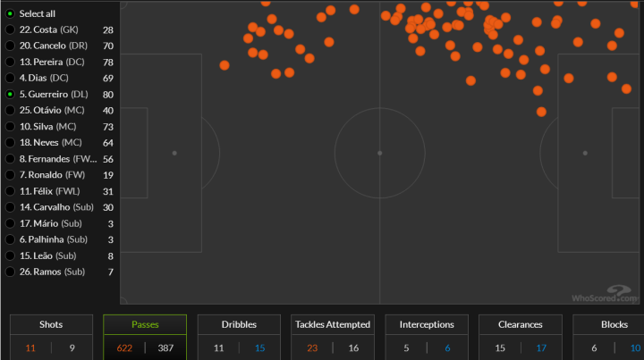Select 5. Guerreiro (DL) radio button
644x360 pixels.
(10, 94)
